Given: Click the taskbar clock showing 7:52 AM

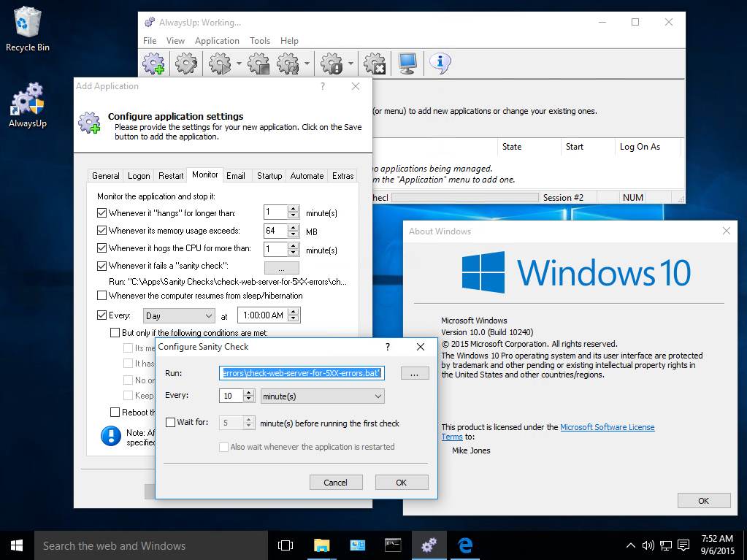Looking at the screenshot, I should coord(717,545).
